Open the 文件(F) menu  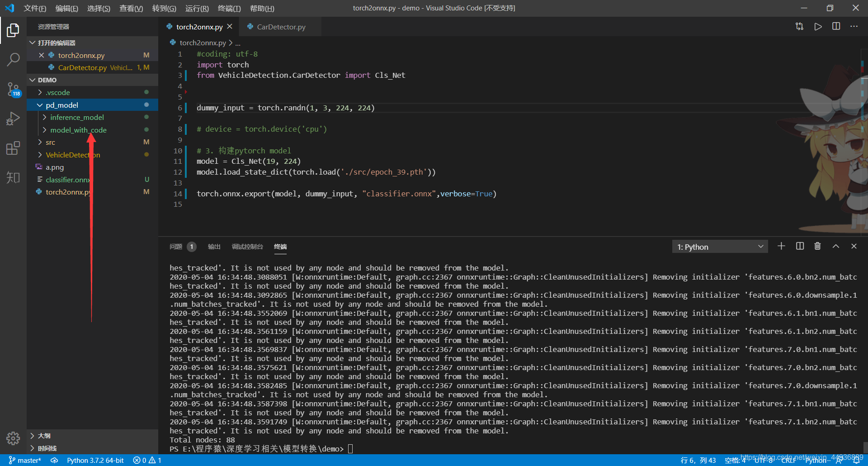(x=35, y=8)
